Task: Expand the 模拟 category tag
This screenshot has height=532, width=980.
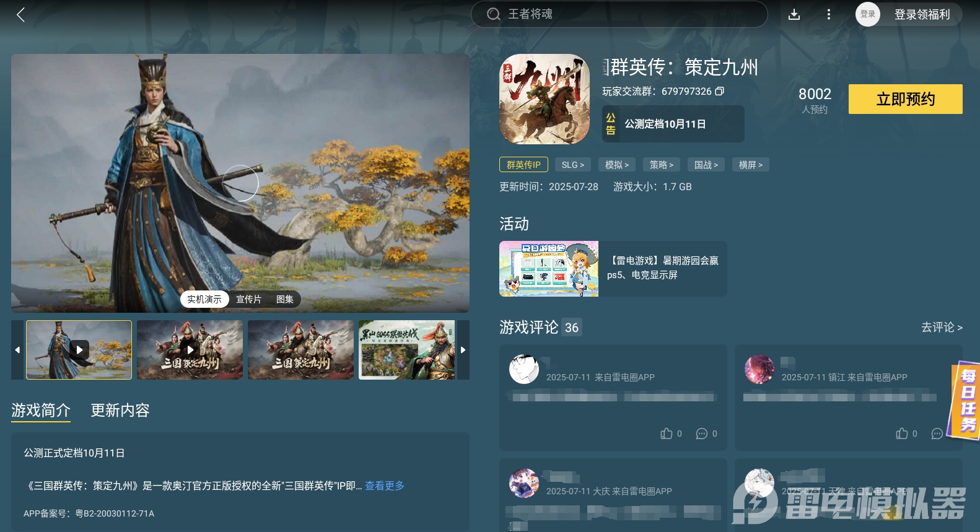Action: tap(617, 165)
